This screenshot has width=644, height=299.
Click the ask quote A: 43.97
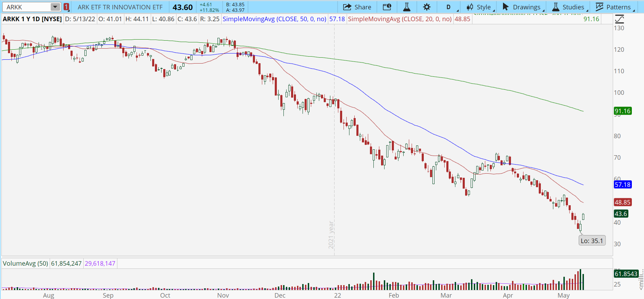(235, 10)
